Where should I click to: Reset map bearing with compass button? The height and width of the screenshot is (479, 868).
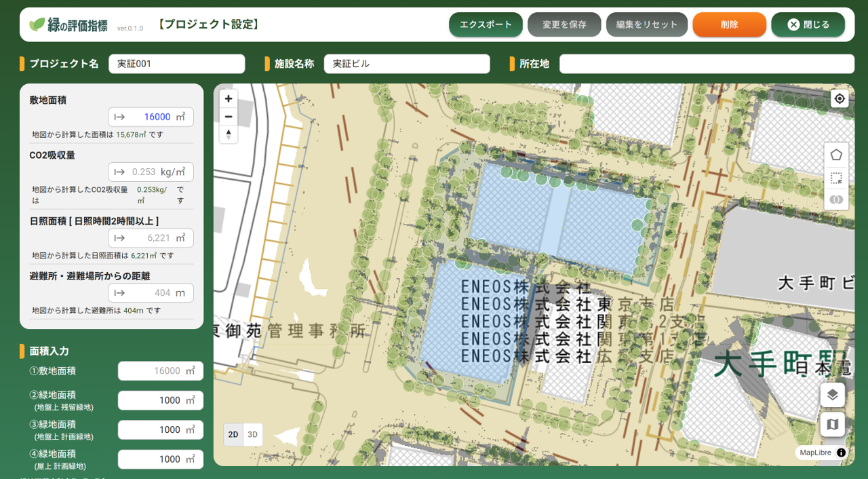click(x=229, y=134)
